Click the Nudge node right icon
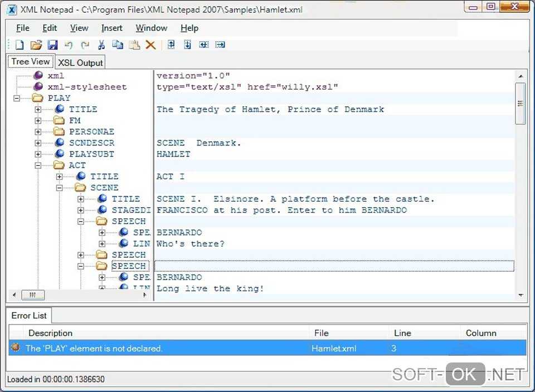The height and width of the screenshot is (392, 535). click(220, 45)
